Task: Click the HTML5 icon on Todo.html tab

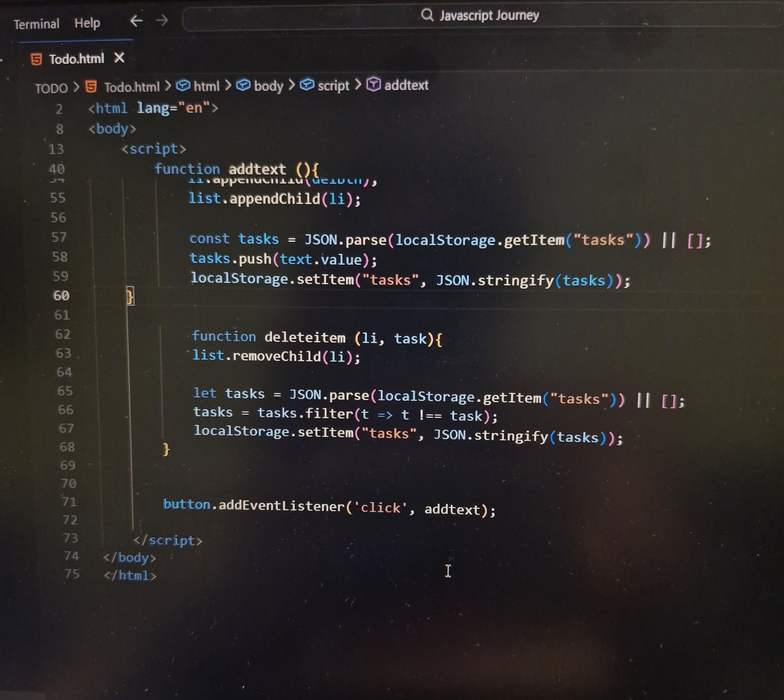Action: pyautogui.click(x=36, y=59)
